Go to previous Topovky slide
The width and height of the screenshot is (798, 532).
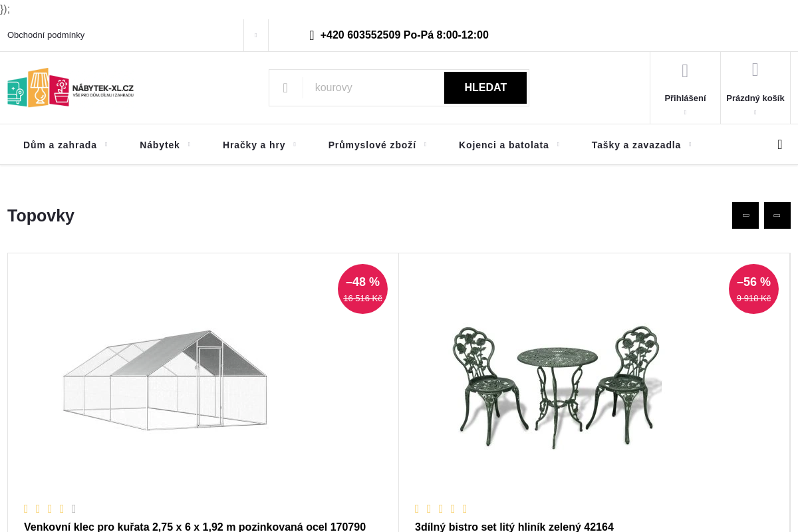745,215
